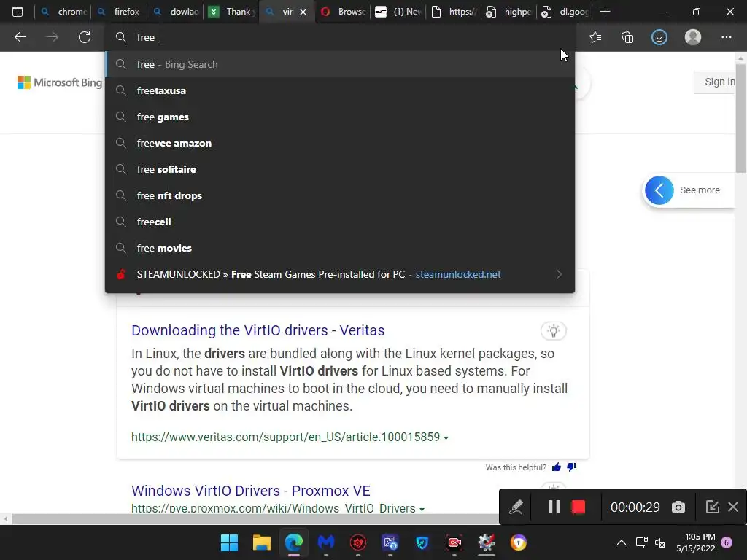The width and height of the screenshot is (747, 560).
Task: Open the Favorites star icon
Action: coord(595,37)
